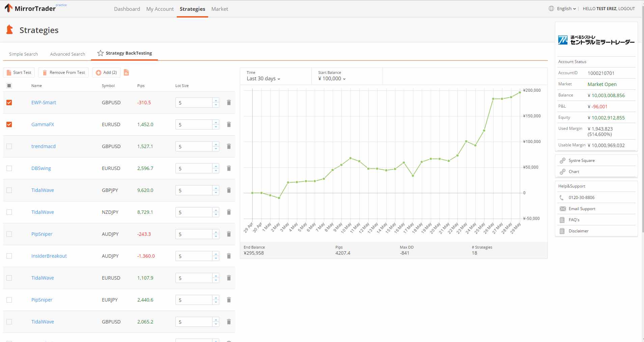Screen dimensions: 644x342
Task: Remove TidalWave GBPJPY using trash icon
Action: pyautogui.click(x=229, y=190)
